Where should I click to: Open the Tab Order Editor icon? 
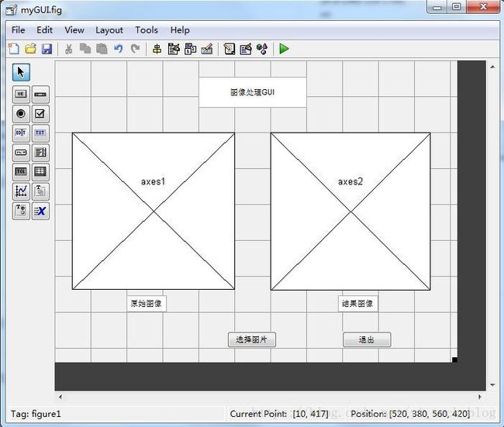tap(190, 49)
